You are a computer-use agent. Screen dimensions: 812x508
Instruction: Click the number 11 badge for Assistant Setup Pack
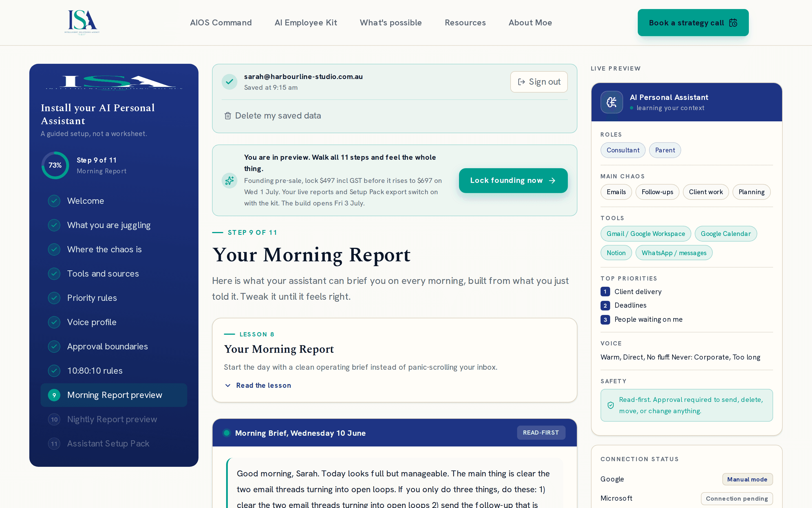54,443
